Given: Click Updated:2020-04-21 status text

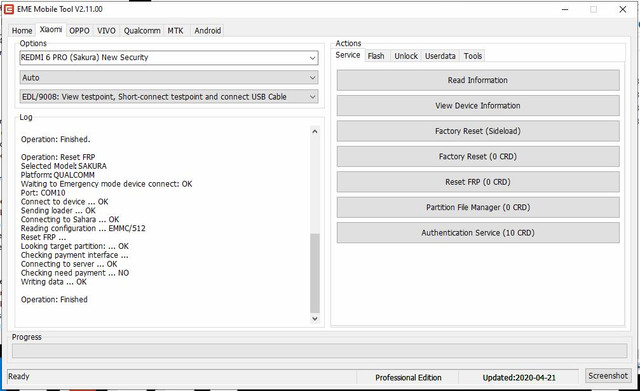Looking at the screenshot, I should tap(519, 378).
